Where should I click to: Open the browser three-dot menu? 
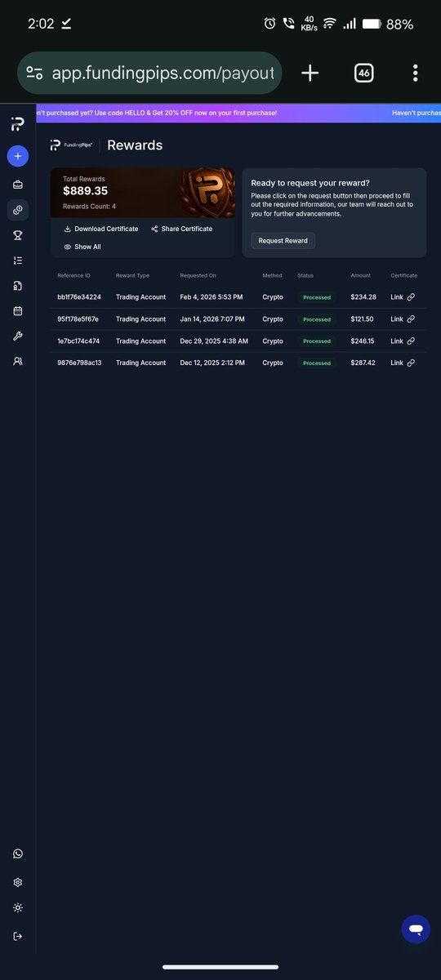click(416, 73)
